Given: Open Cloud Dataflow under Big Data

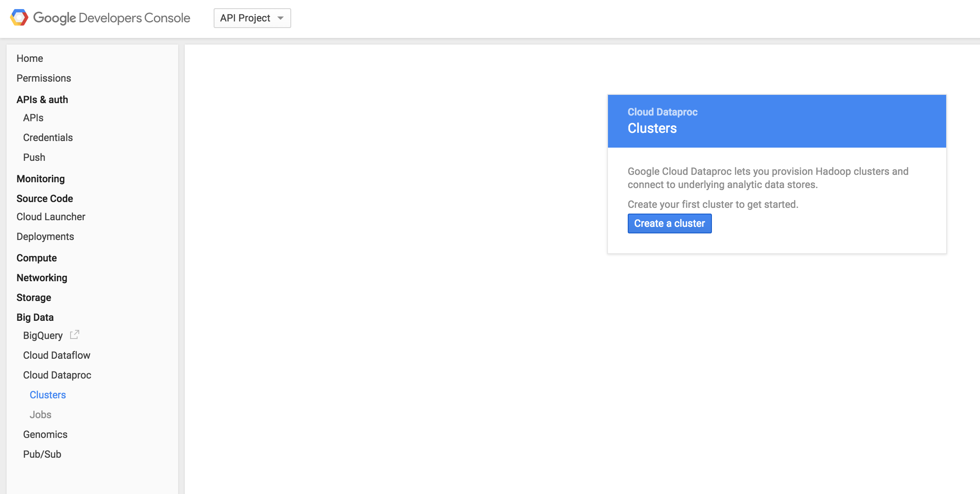Looking at the screenshot, I should pos(57,355).
